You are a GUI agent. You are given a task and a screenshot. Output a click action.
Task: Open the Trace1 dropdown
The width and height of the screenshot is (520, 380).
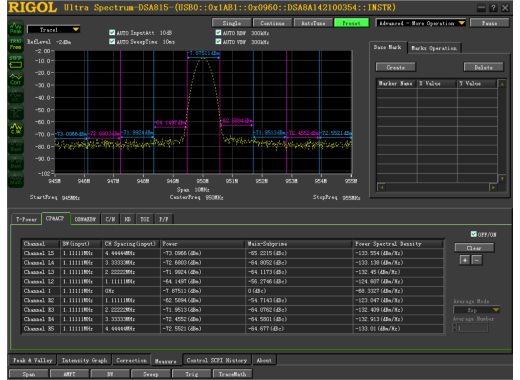53,30
